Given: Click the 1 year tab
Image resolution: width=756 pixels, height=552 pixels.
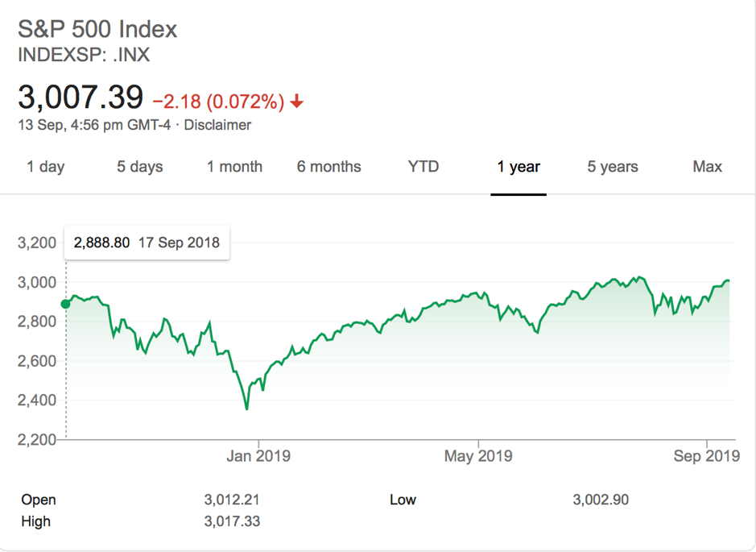Looking at the screenshot, I should (518, 167).
